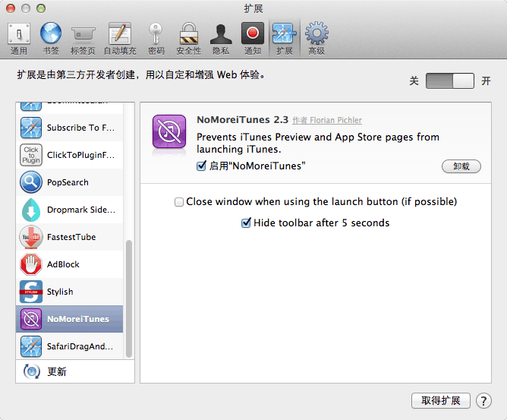Open the 密码 Passwords key icon
This screenshot has height=420, width=507.
coord(156,33)
